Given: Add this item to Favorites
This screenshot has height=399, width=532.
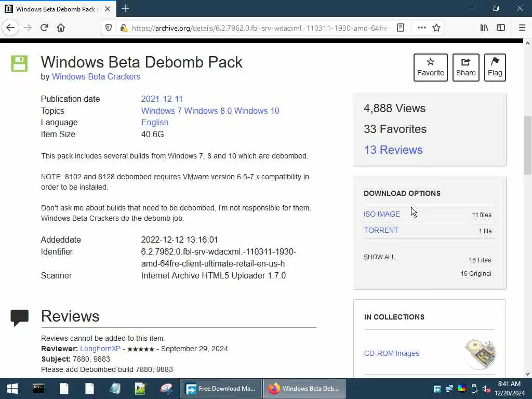Looking at the screenshot, I should (x=431, y=67).
